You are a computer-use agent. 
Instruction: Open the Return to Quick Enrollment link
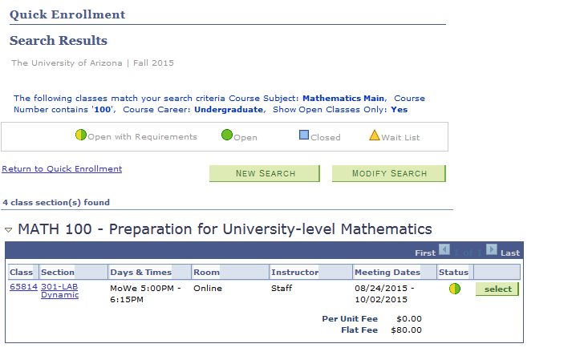tap(62, 169)
